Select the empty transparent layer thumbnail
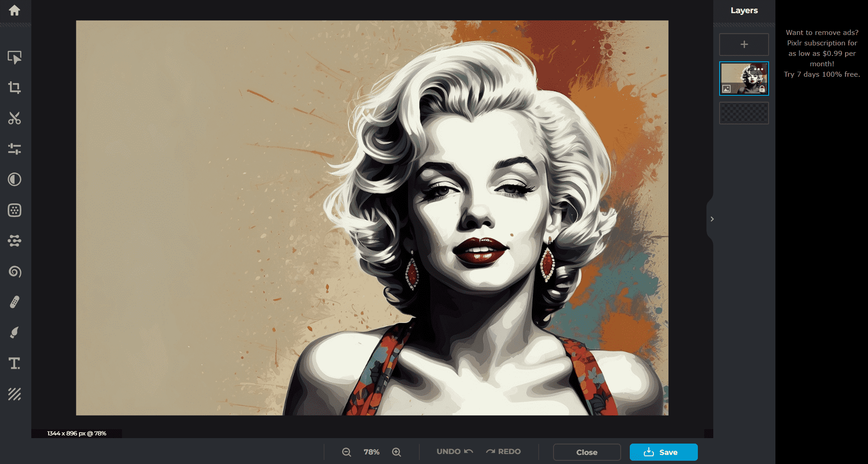Image resolution: width=868 pixels, height=464 pixels. pyautogui.click(x=744, y=113)
